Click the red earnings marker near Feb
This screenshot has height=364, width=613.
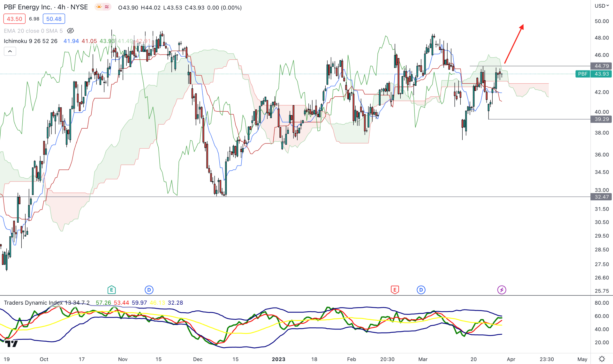(x=395, y=290)
